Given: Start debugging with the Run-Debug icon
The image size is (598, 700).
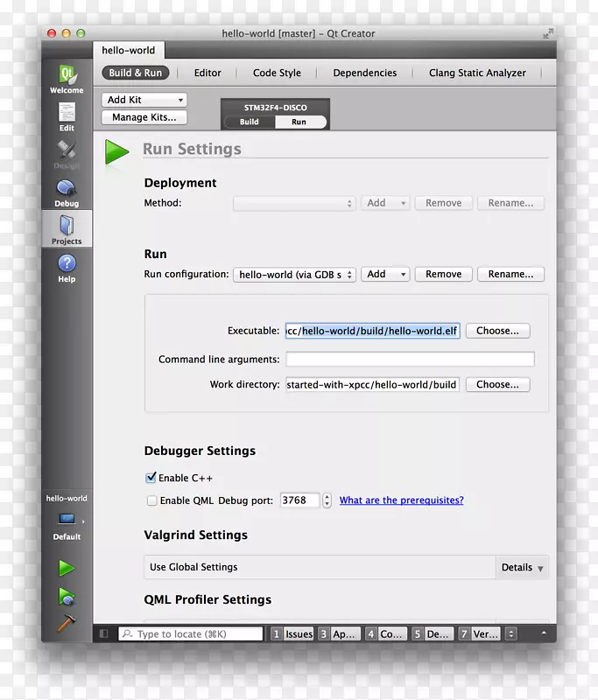Looking at the screenshot, I should coord(67,596).
